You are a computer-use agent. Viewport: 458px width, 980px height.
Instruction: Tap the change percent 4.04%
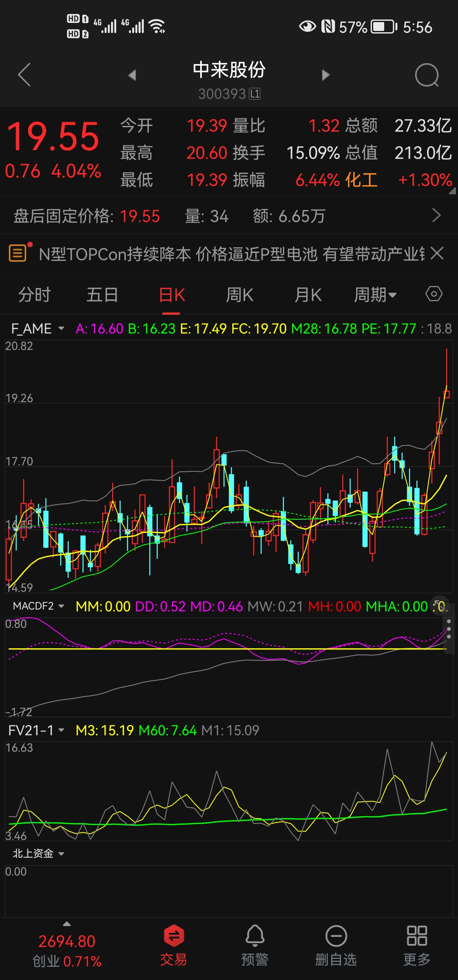[x=76, y=171]
